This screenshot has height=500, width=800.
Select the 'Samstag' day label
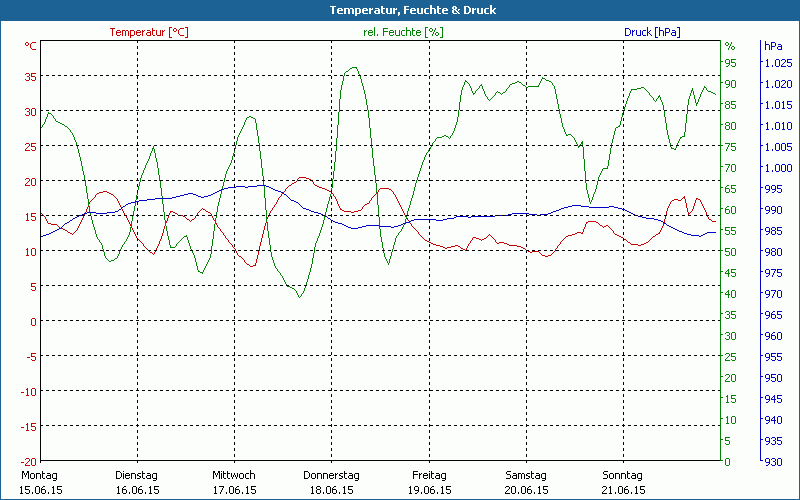pyautogui.click(x=526, y=475)
